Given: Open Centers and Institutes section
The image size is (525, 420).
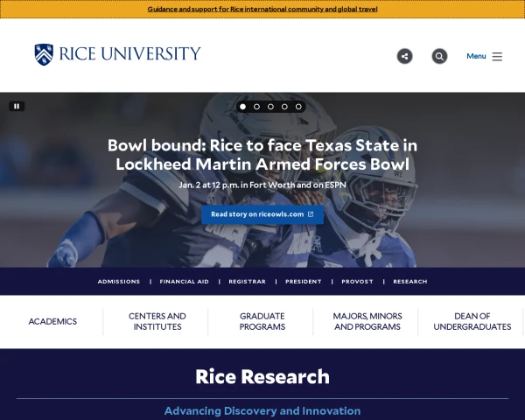Looking at the screenshot, I should point(157,321).
